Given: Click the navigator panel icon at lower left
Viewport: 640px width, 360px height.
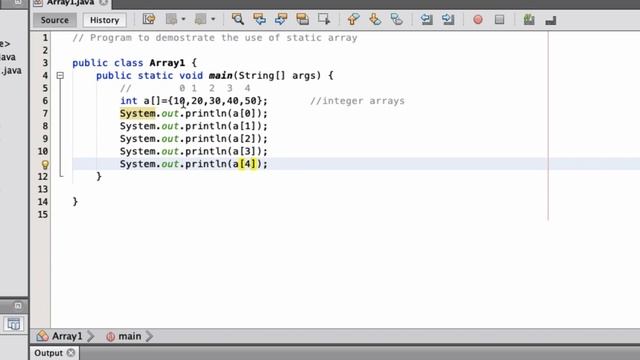Looking at the screenshot, I should (x=13, y=324).
